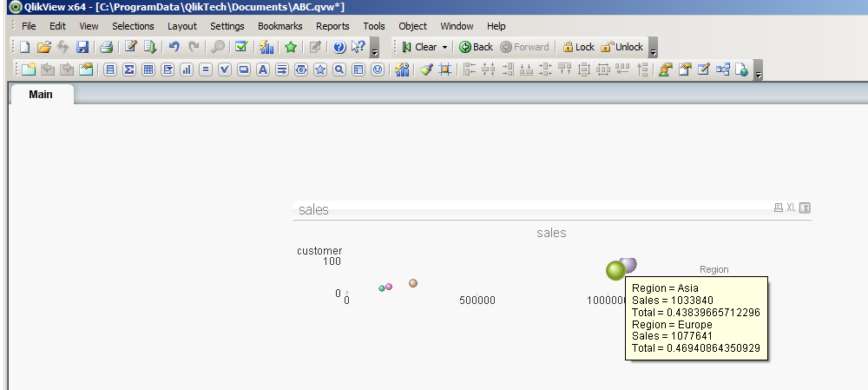Create a Slider/Calendar object
This screenshot has height=390, width=868.
coord(301,69)
